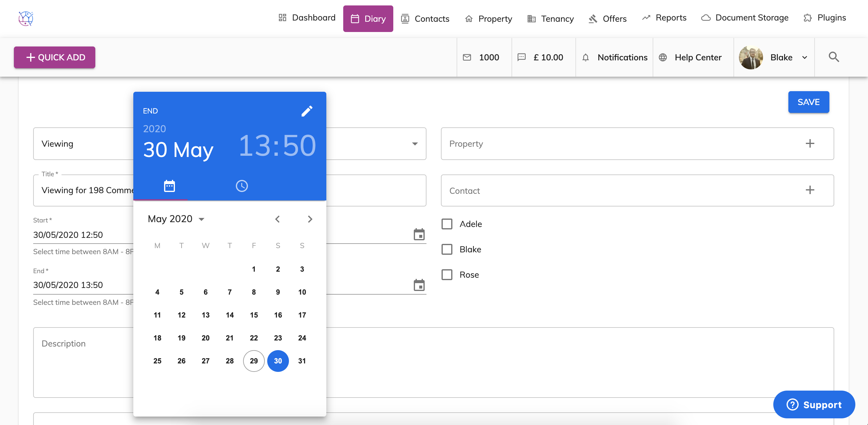Open the search magnifier icon
This screenshot has width=868, height=425.
pyautogui.click(x=834, y=57)
